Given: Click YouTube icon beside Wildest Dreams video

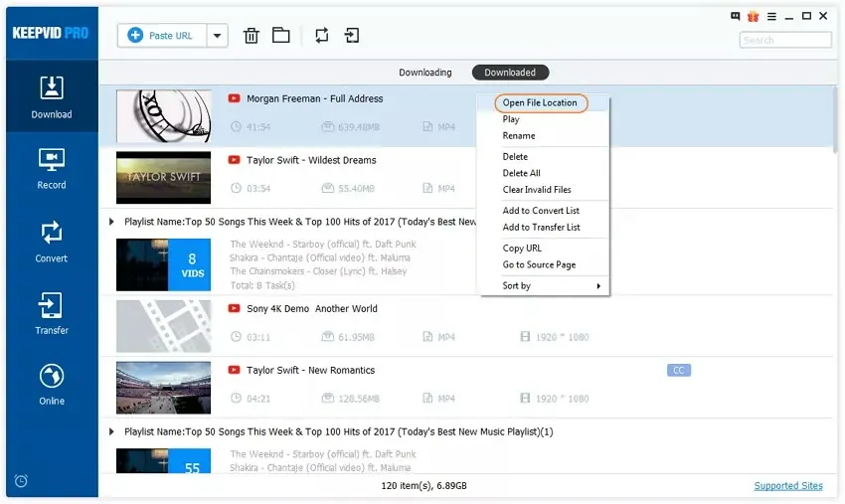Looking at the screenshot, I should pyautogui.click(x=234, y=160).
